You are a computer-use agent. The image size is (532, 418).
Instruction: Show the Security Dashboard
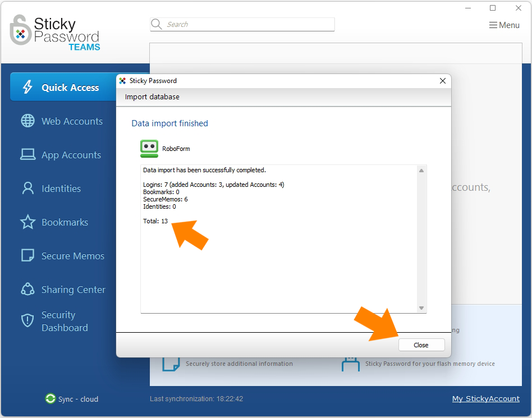point(65,321)
